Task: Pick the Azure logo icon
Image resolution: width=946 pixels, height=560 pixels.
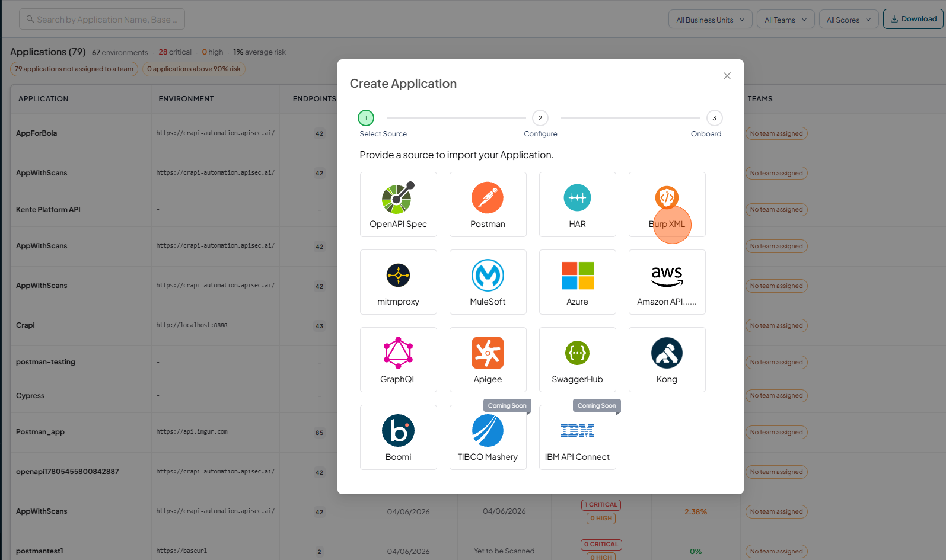Action: [577, 276]
